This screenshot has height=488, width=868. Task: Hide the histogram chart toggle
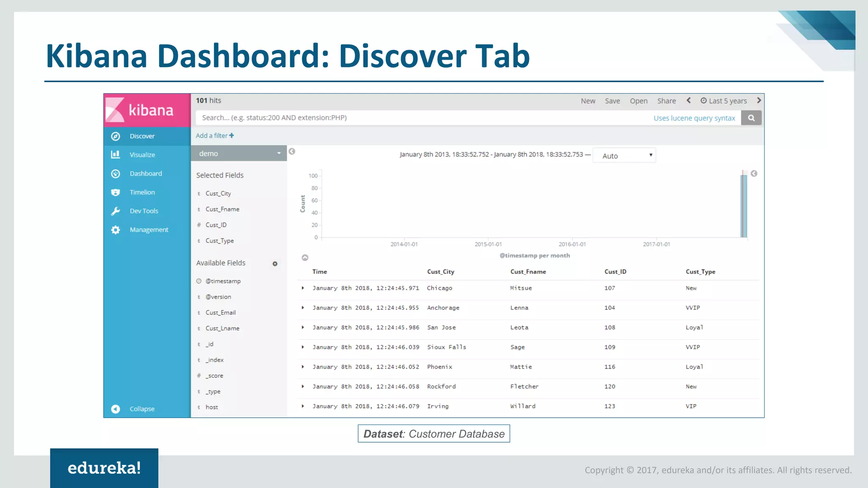click(x=305, y=258)
